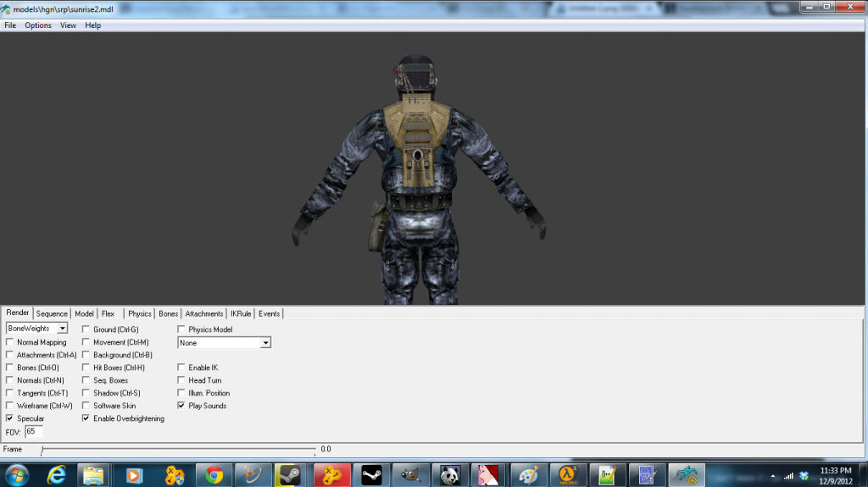Enable the Physics Model checkbox

pyautogui.click(x=181, y=329)
